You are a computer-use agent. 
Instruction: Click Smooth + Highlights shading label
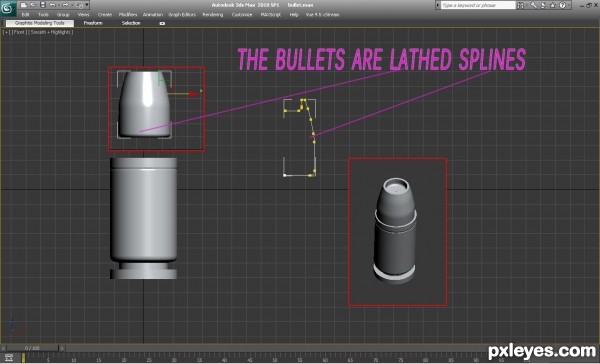[x=51, y=33]
